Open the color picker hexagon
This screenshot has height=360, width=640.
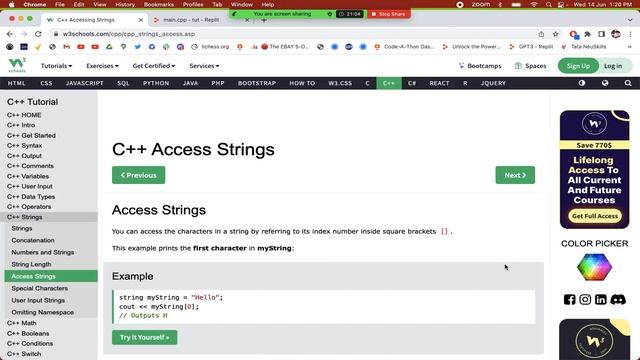pos(594,267)
